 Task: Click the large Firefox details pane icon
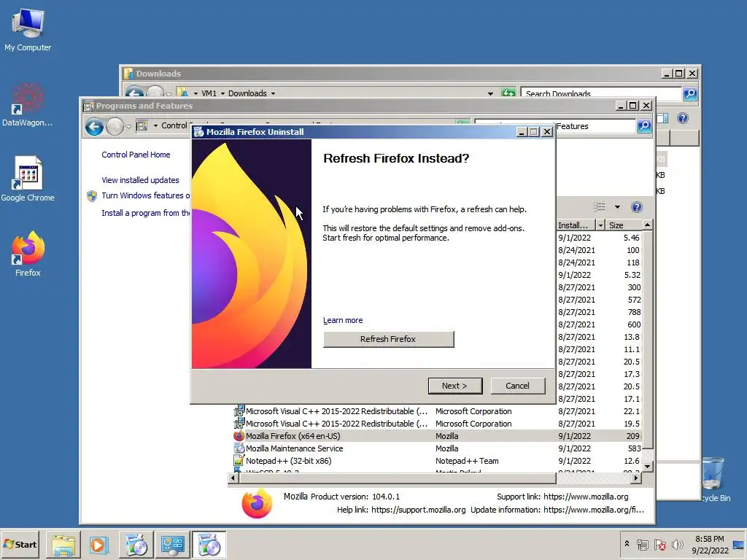257,503
